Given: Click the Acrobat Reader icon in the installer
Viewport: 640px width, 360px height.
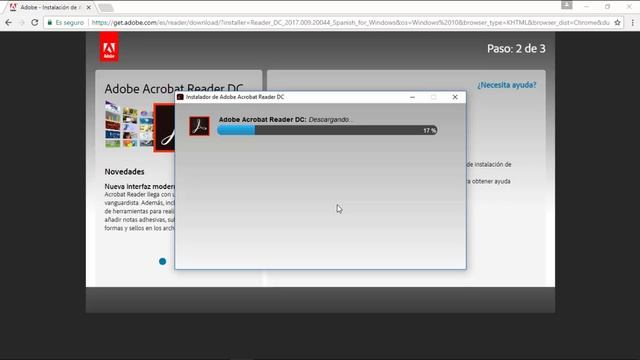Looking at the screenshot, I should pyautogui.click(x=199, y=126).
